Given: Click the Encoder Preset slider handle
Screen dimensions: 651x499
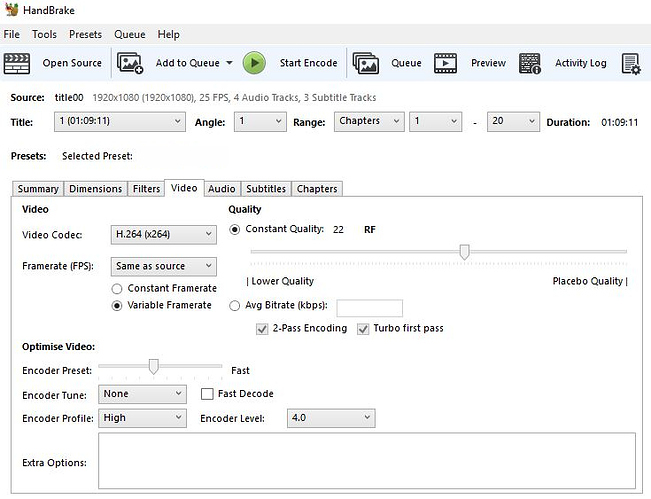Looking at the screenshot, I should 154,366.
